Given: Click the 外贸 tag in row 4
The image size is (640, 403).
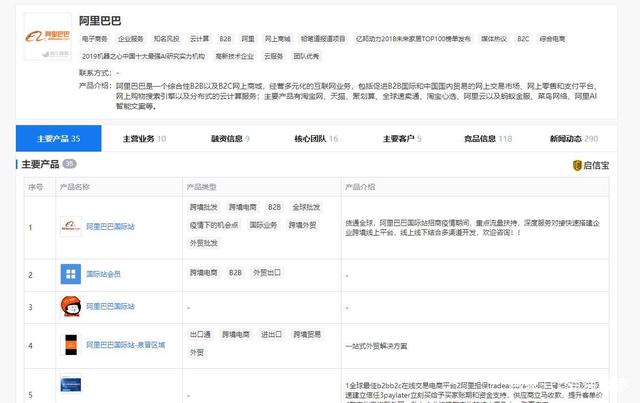Looking at the screenshot, I should click(197, 352).
